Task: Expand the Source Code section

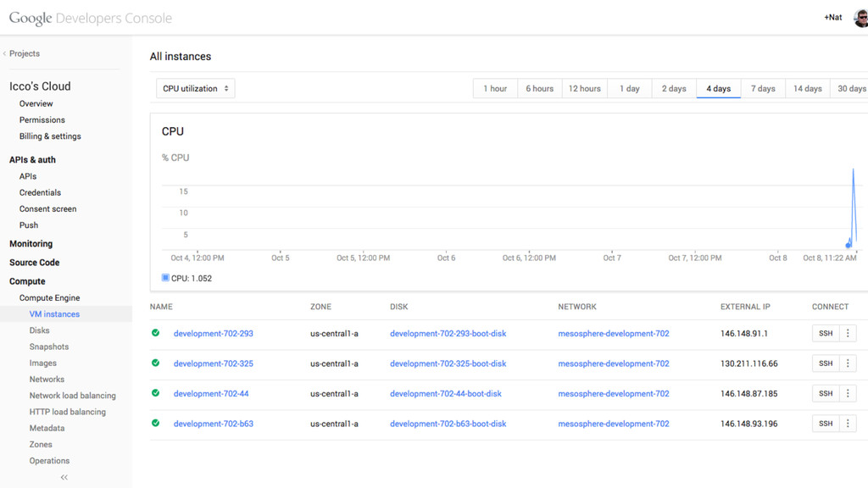Action: (x=34, y=263)
